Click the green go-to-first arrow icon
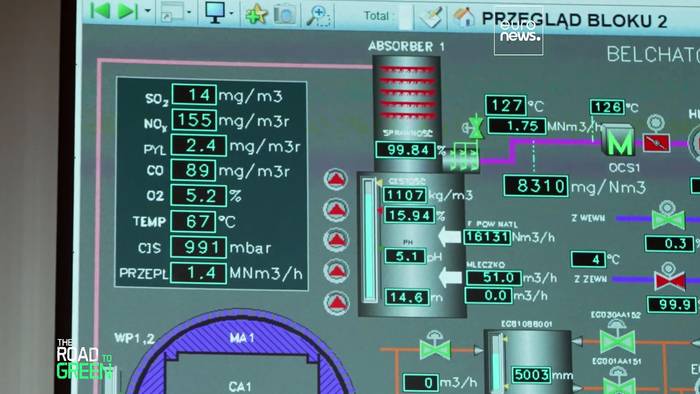The width and height of the screenshot is (700, 394). point(100,10)
